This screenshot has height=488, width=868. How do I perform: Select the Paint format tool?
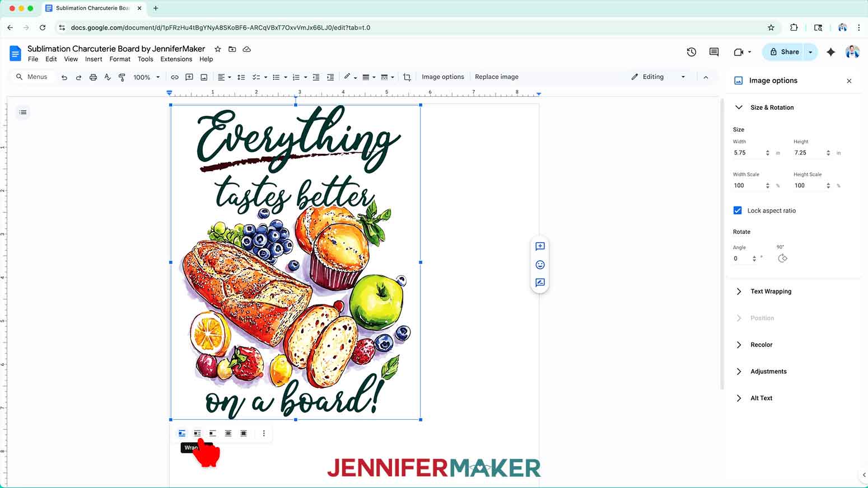pyautogui.click(x=122, y=77)
